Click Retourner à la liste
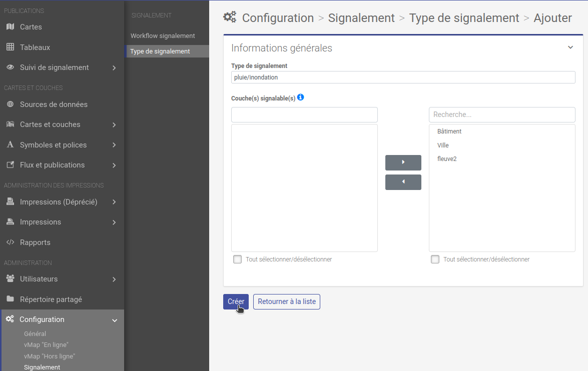 click(x=286, y=301)
